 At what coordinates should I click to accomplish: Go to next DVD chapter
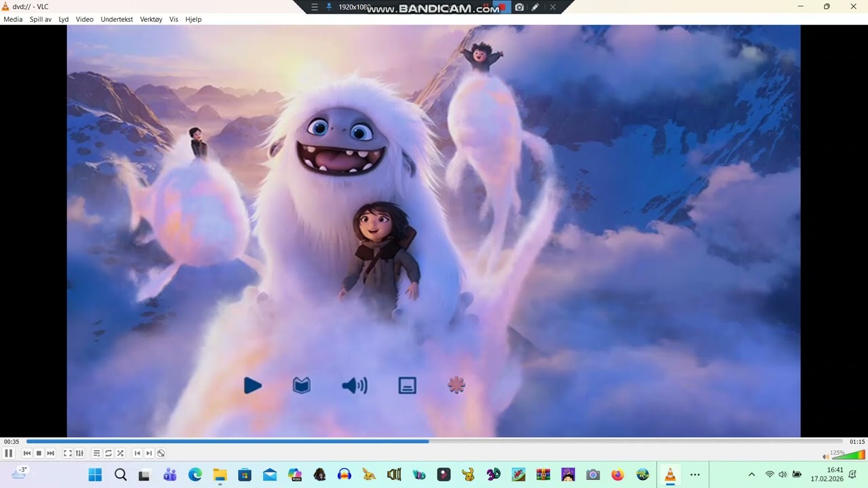tap(149, 453)
